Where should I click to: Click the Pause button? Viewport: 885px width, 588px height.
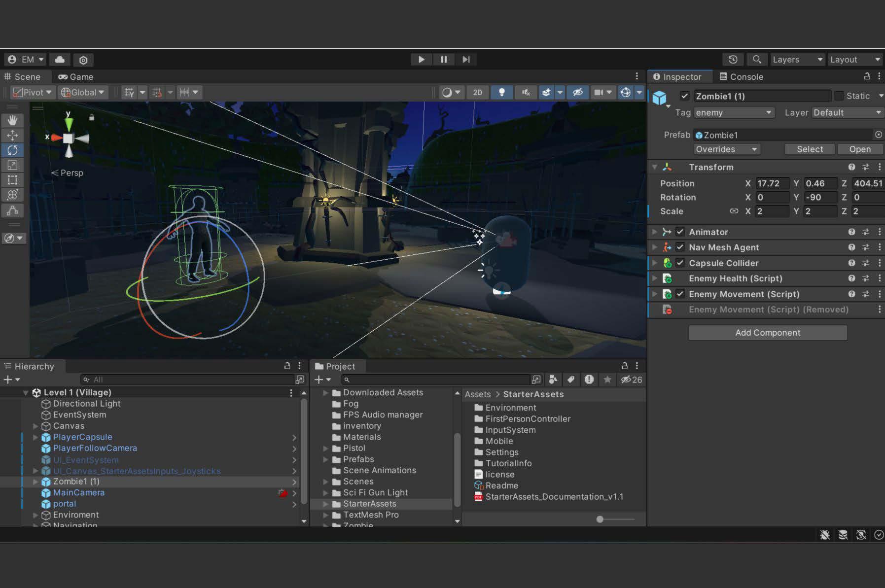[x=444, y=60]
